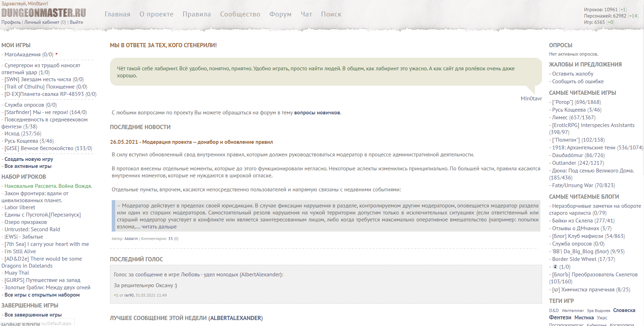Open [EroticRPG] Interspecies Assistants game
The image size is (644, 326).
(592, 129)
